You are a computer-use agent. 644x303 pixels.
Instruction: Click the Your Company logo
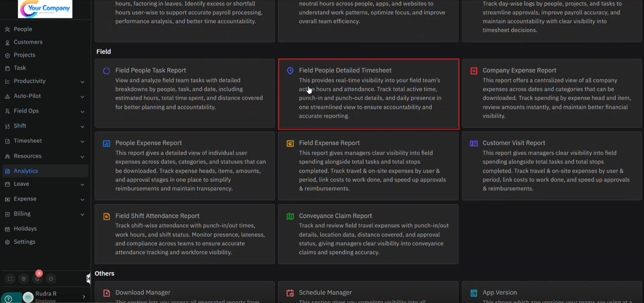click(x=45, y=9)
